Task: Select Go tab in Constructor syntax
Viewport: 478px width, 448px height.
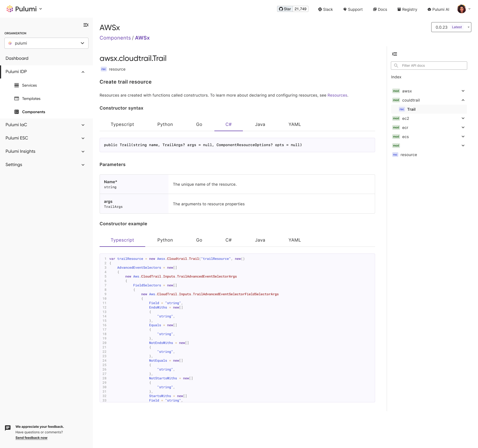Action: click(x=199, y=125)
